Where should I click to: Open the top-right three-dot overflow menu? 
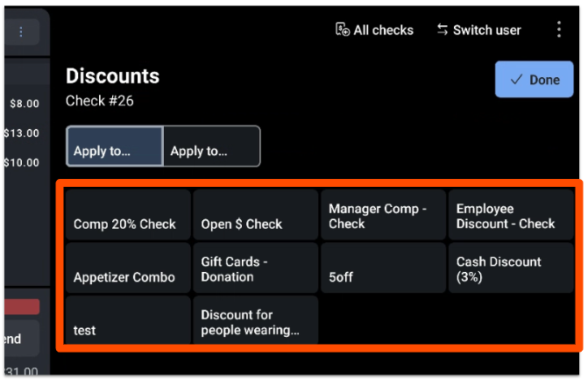tap(559, 30)
